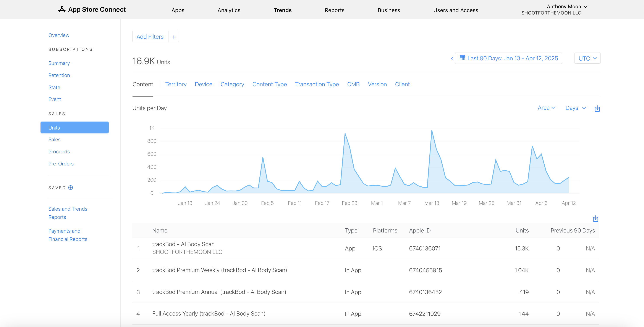Open Payments and Financial Reports link

(68, 235)
